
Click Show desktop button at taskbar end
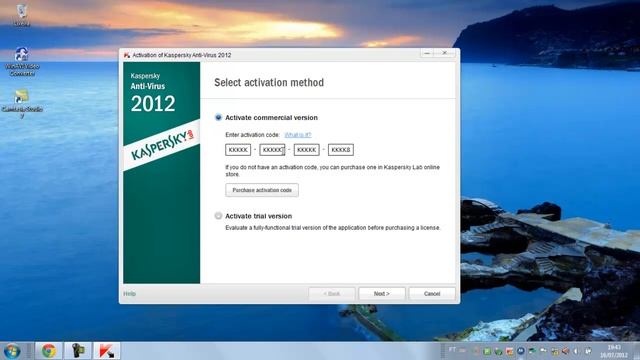click(x=636, y=351)
